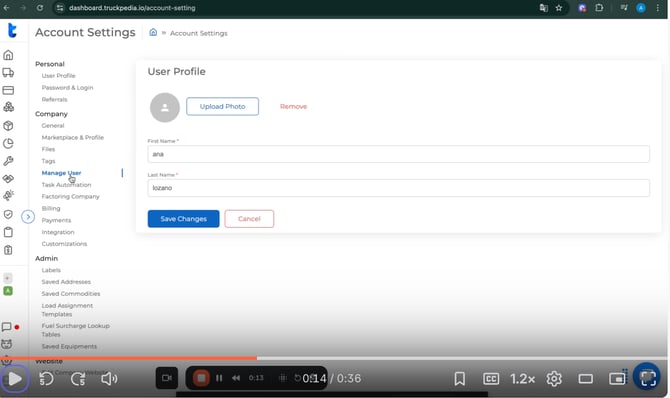Viewport: 670px width, 398px height.
Task: Click Upload Photo button
Action: (x=222, y=106)
